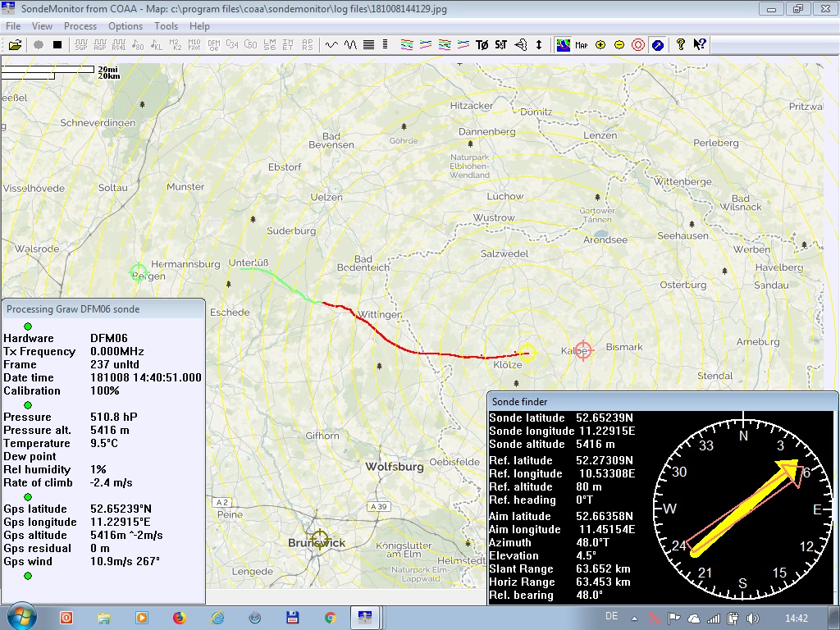
Task: Select the DFM06 sonde decoder
Action: tap(214, 45)
